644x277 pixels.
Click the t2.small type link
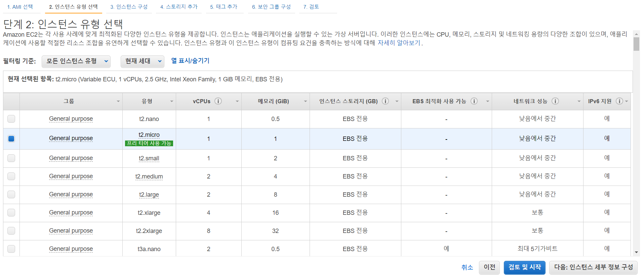149,158
